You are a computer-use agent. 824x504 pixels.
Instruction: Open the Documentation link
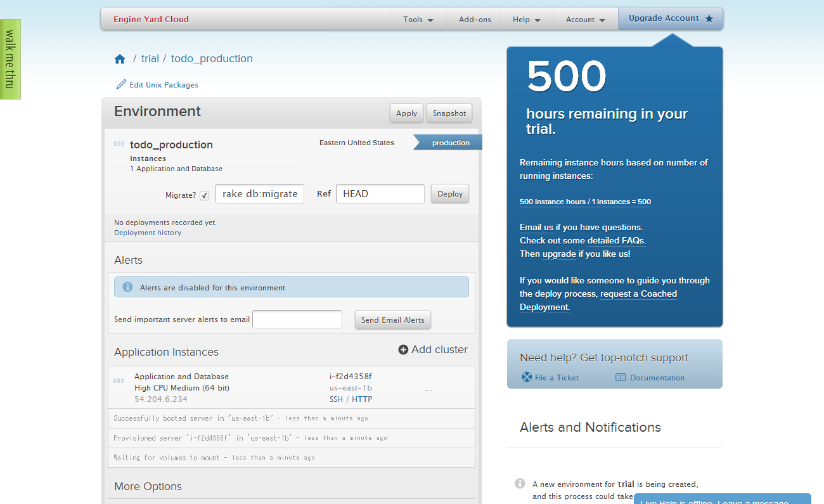(x=657, y=377)
